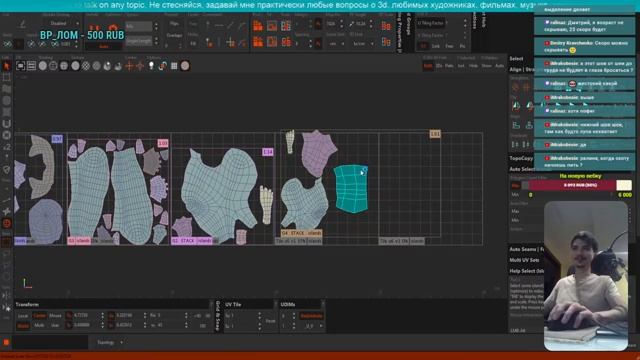This screenshot has width=640, height=360.
Task: Select the cyan highlighted UV island
Action: coord(351,189)
